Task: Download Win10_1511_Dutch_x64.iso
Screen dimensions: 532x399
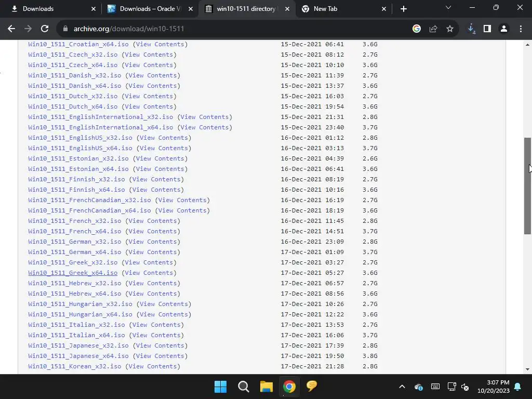Action: [73, 107]
